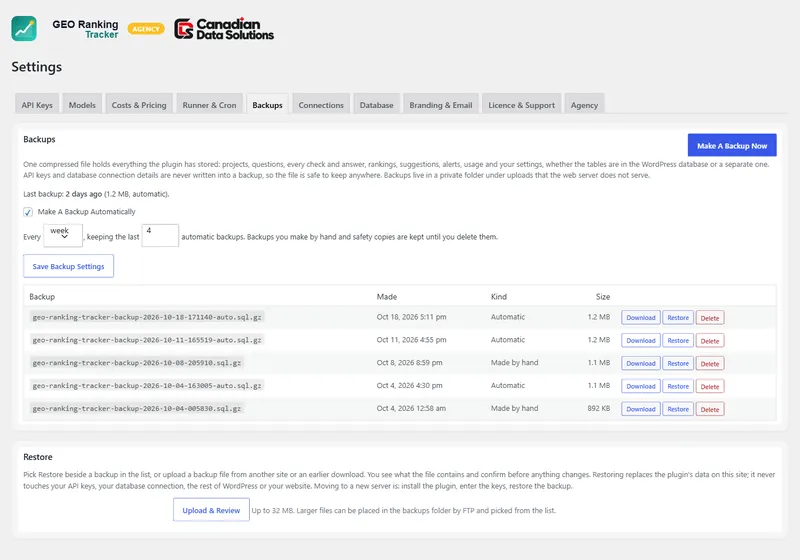Open the Agency tab
This screenshot has height=560, width=800.
tap(584, 105)
